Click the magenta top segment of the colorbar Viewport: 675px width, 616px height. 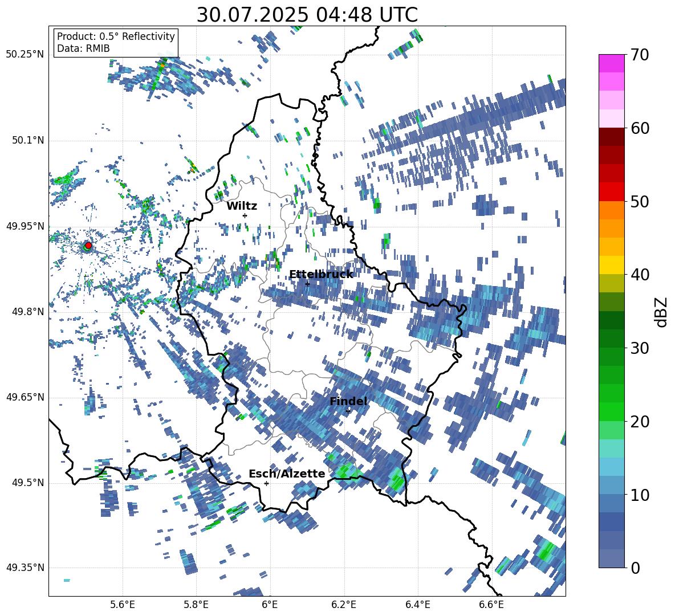pyautogui.click(x=611, y=63)
